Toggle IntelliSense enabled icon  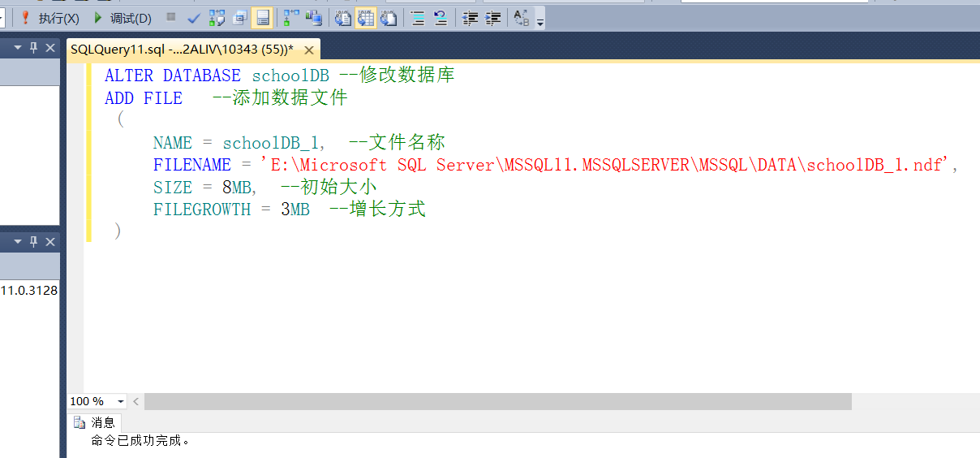(262, 18)
